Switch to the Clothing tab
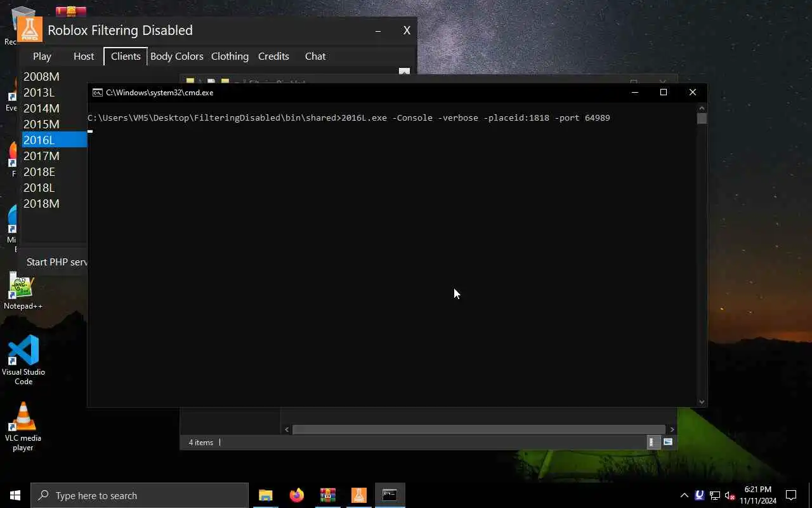Image resolution: width=812 pixels, height=508 pixels. [230, 57]
